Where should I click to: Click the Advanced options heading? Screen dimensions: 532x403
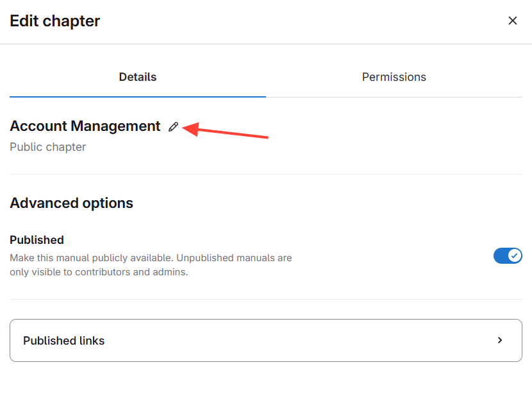pyautogui.click(x=71, y=203)
